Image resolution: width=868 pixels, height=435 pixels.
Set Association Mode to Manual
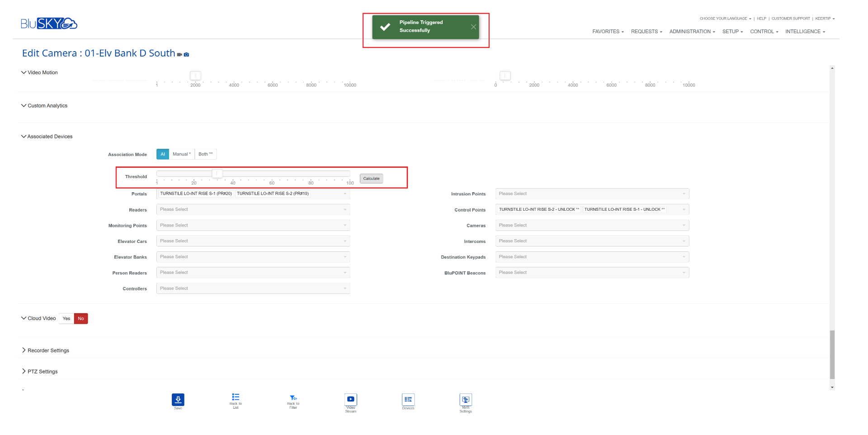click(x=181, y=154)
